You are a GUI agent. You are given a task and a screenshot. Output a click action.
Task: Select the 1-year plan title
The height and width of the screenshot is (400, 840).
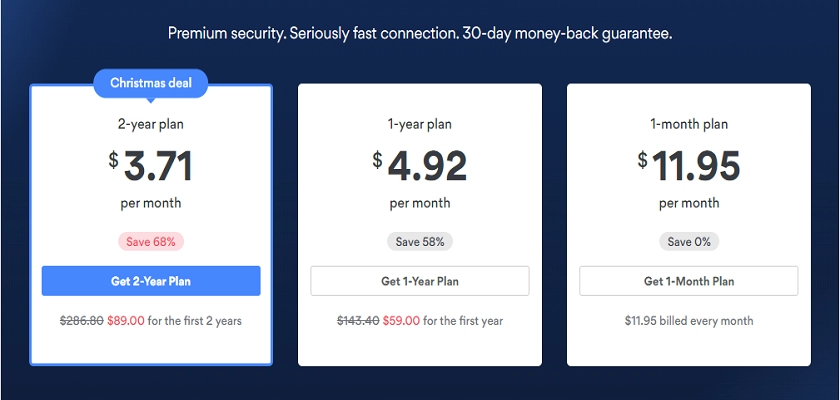(x=419, y=124)
